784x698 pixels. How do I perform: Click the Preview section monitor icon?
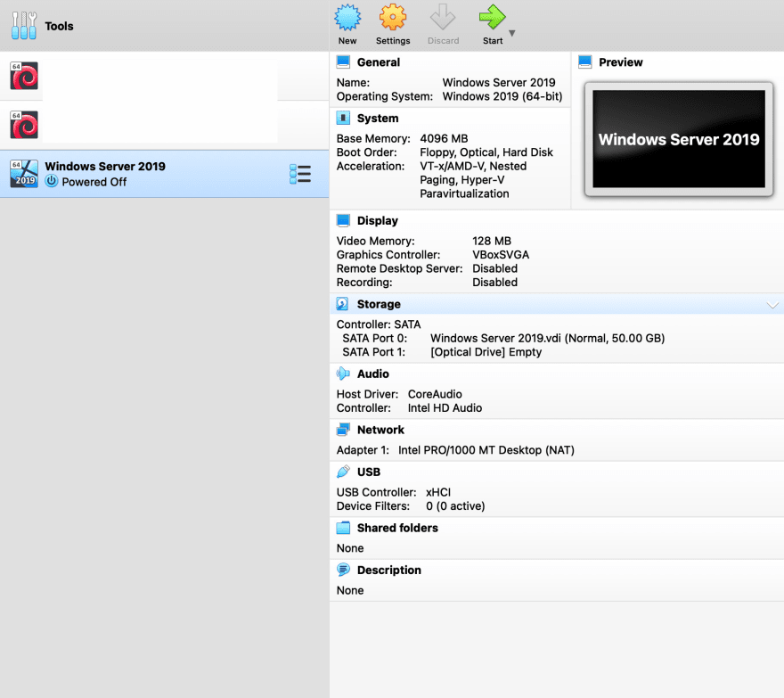point(585,62)
